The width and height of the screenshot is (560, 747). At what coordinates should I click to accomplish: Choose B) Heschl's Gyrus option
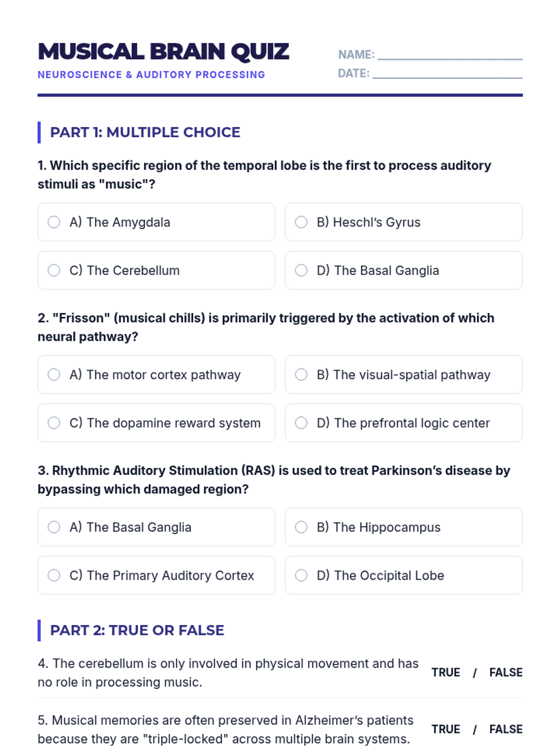(x=404, y=222)
